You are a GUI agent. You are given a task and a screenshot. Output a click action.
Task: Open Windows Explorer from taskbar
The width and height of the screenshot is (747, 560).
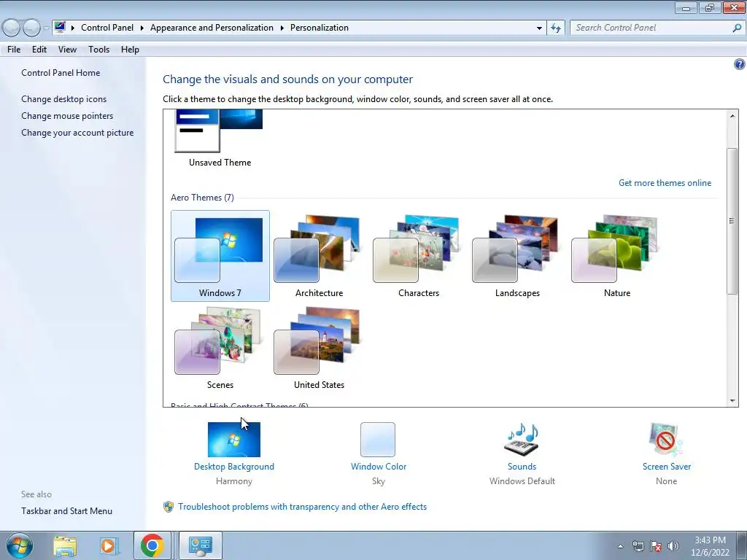[65, 545]
